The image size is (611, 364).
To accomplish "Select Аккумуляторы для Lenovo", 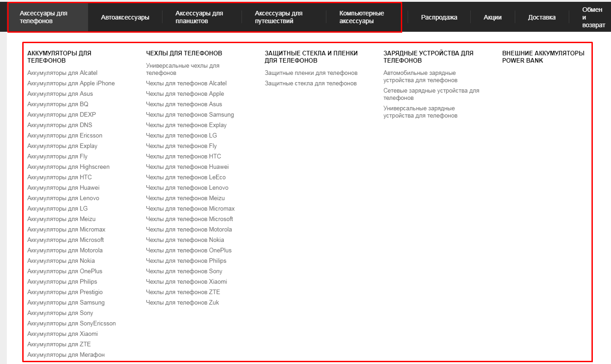I will coord(63,198).
